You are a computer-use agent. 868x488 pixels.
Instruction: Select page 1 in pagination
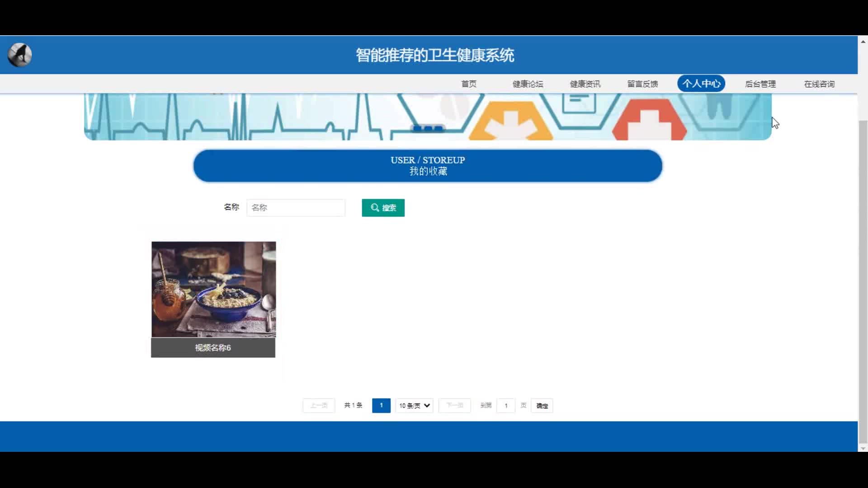pyautogui.click(x=381, y=406)
